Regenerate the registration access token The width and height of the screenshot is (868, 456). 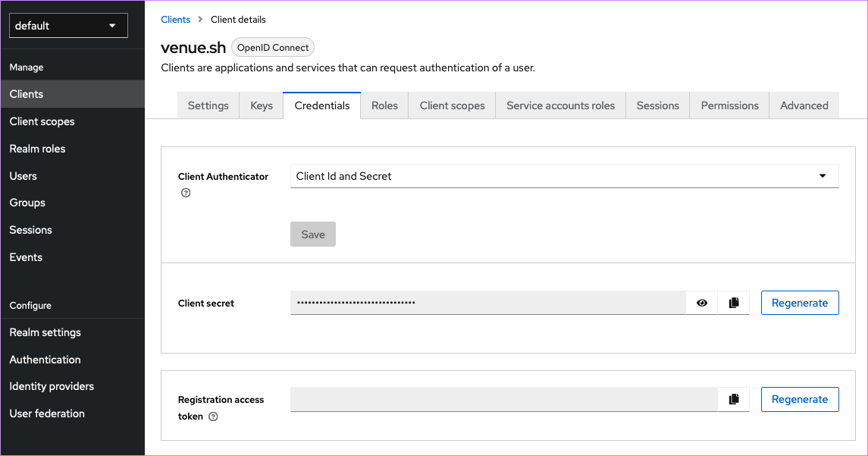pos(800,400)
